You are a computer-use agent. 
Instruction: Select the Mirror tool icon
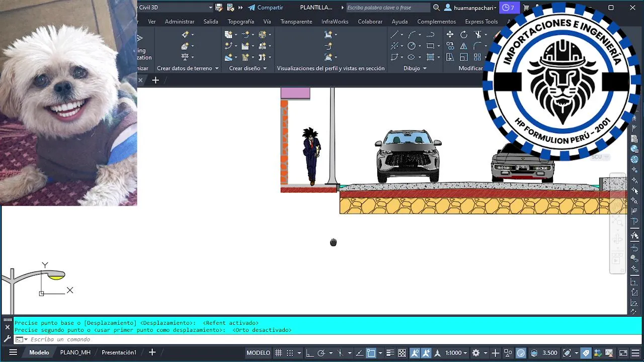(x=464, y=46)
